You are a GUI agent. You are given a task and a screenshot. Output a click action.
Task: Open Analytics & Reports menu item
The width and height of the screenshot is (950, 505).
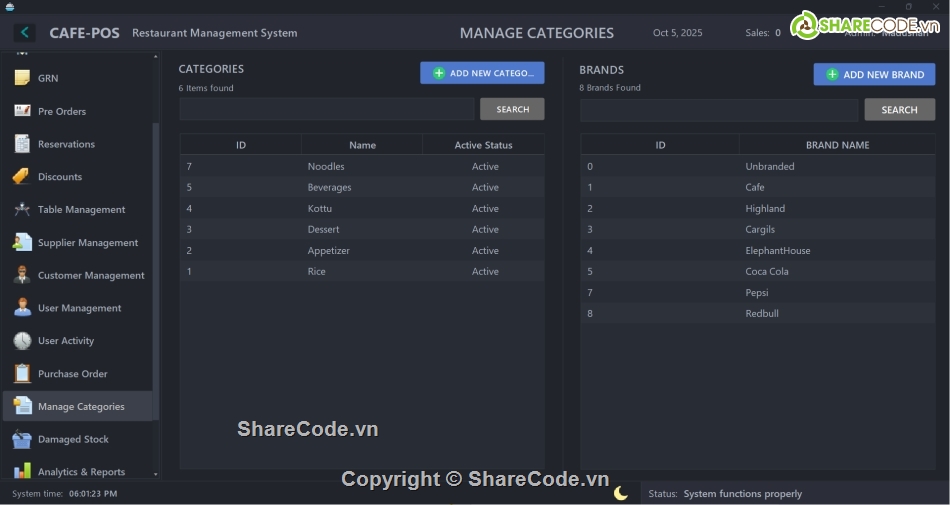(x=81, y=472)
